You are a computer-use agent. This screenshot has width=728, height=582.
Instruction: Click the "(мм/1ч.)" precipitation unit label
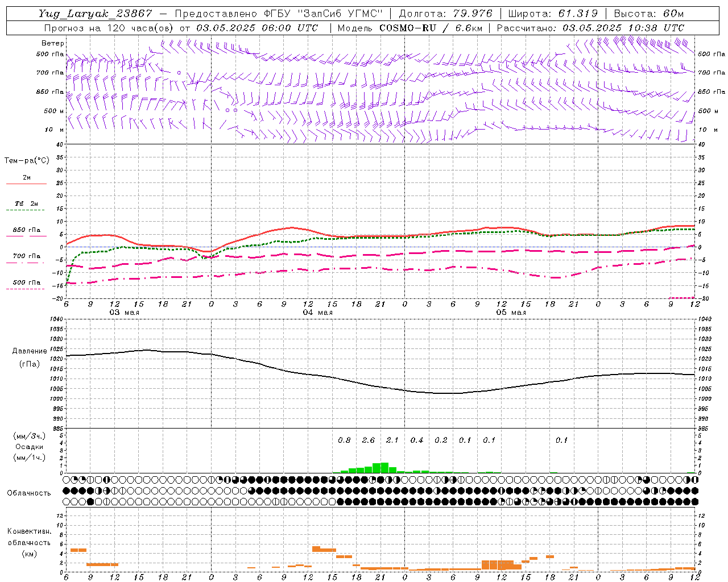(x=30, y=458)
